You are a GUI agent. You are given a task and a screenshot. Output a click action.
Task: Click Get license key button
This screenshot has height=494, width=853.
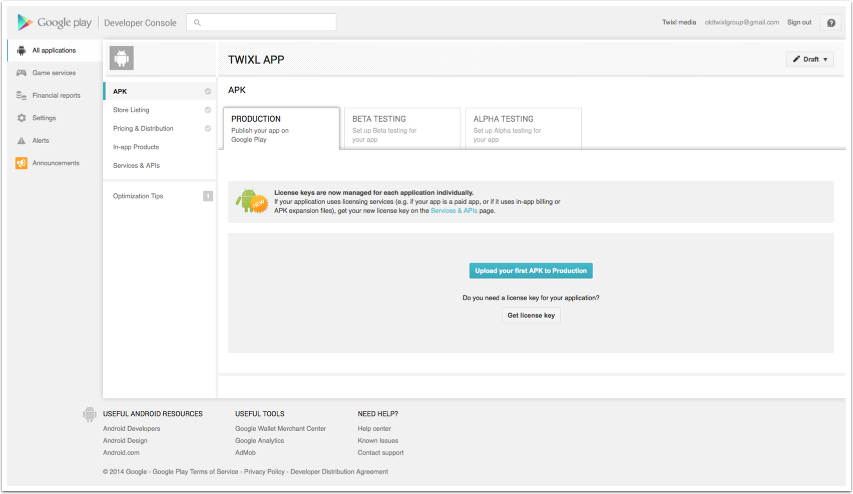[x=531, y=316]
